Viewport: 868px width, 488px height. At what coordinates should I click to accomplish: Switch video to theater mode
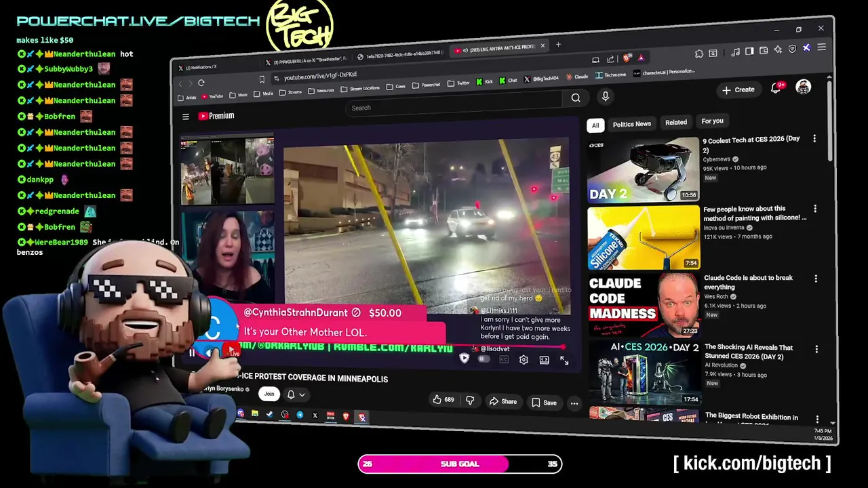click(x=544, y=360)
